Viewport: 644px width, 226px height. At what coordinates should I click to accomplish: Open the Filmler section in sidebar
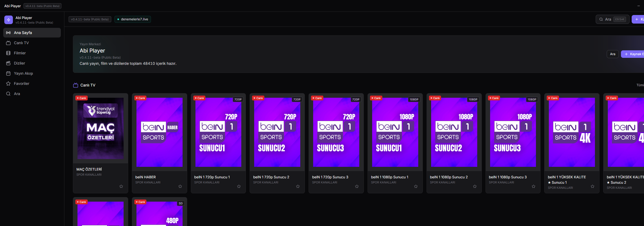[x=32, y=53]
